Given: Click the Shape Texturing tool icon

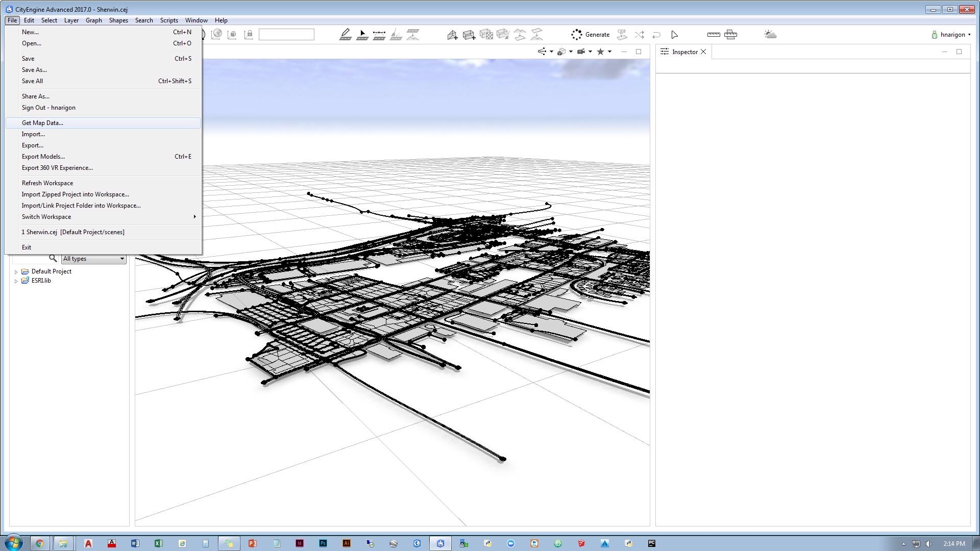Looking at the screenshot, I should point(486,35).
